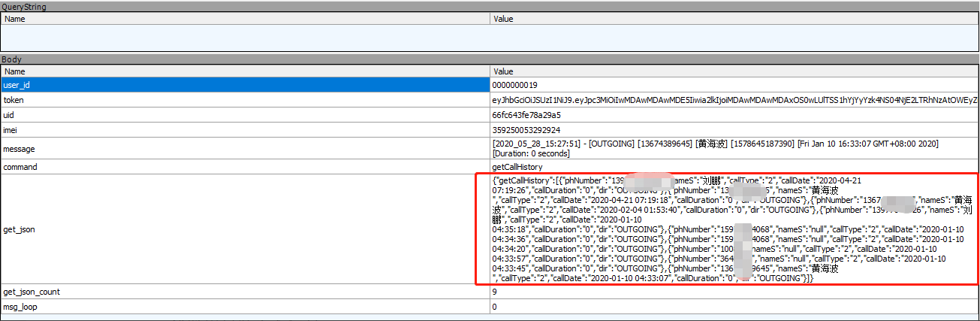Click the user_id value 0000000019
This screenshot has width=980, height=321.
pos(515,85)
